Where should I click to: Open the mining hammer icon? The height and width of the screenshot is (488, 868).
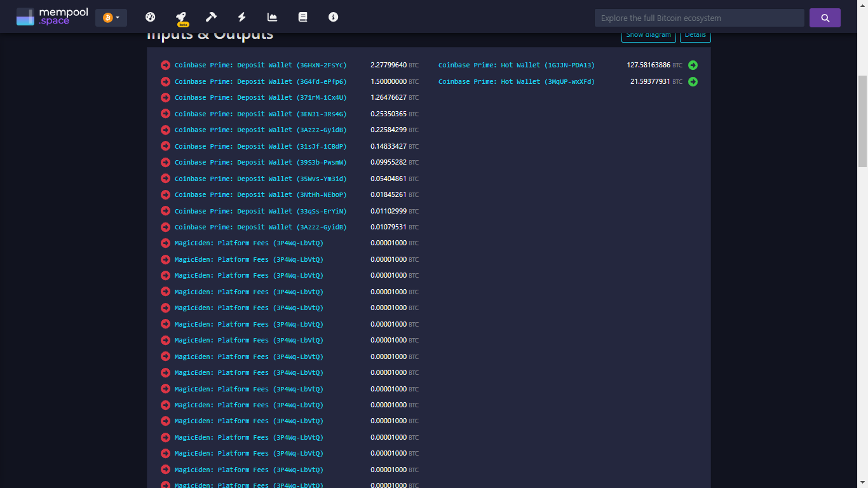click(212, 17)
